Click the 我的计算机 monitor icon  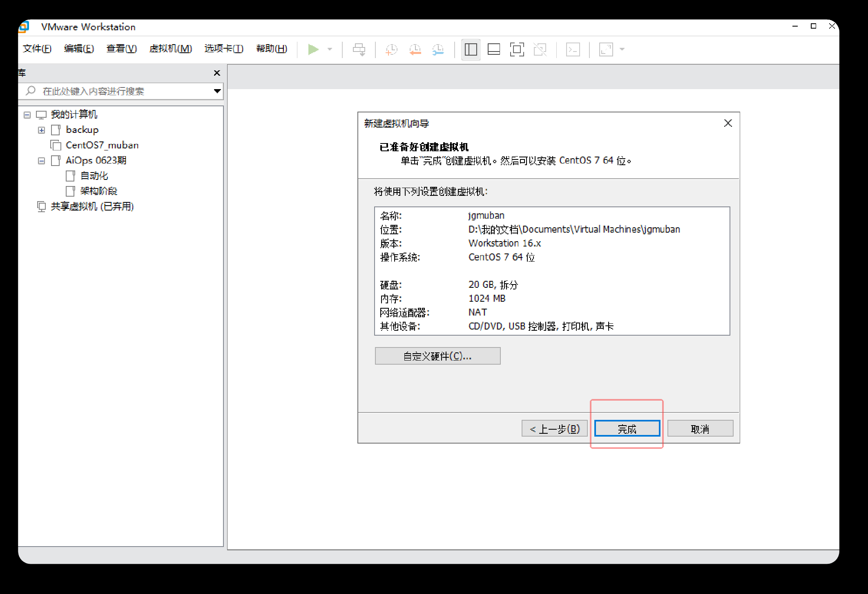pos(41,115)
